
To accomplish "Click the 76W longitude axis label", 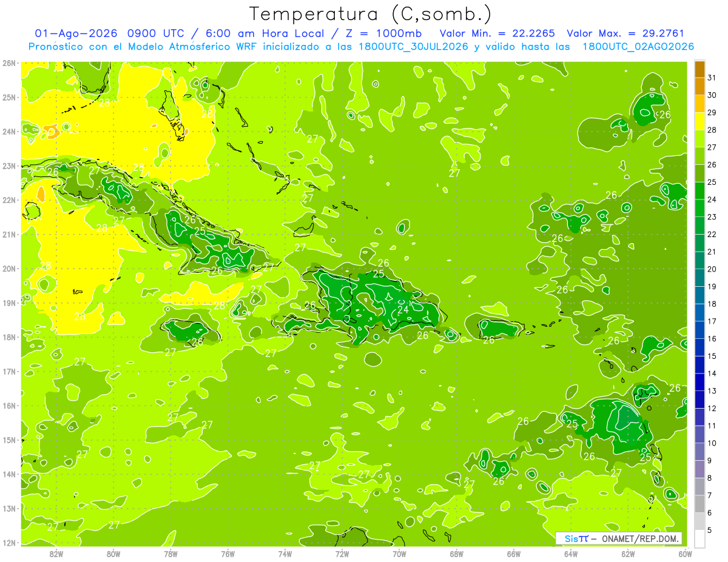I will (x=227, y=554).
